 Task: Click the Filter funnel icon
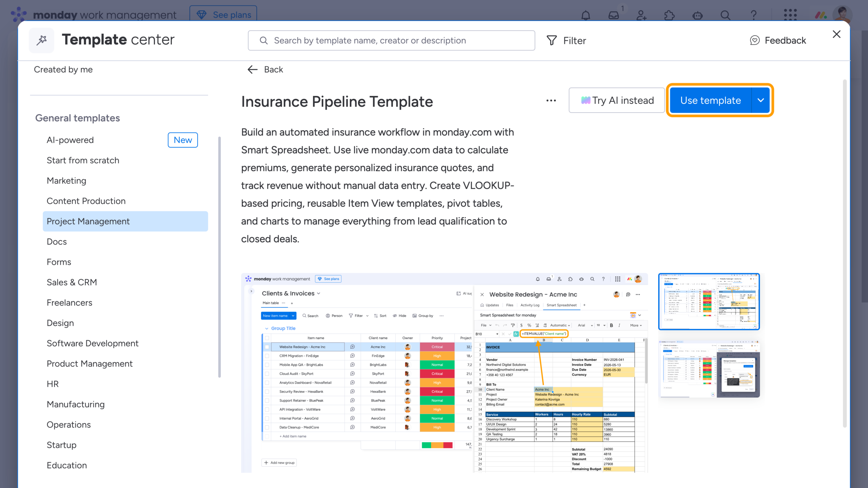click(x=552, y=40)
